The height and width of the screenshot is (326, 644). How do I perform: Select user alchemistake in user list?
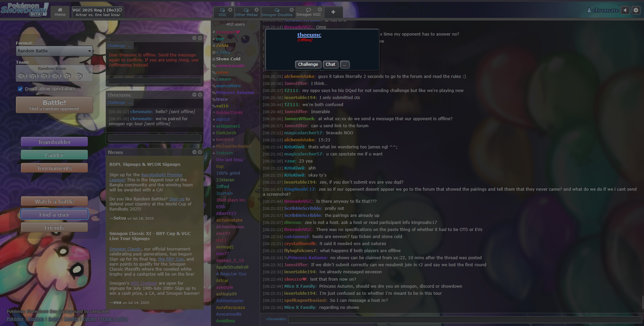[229, 220]
